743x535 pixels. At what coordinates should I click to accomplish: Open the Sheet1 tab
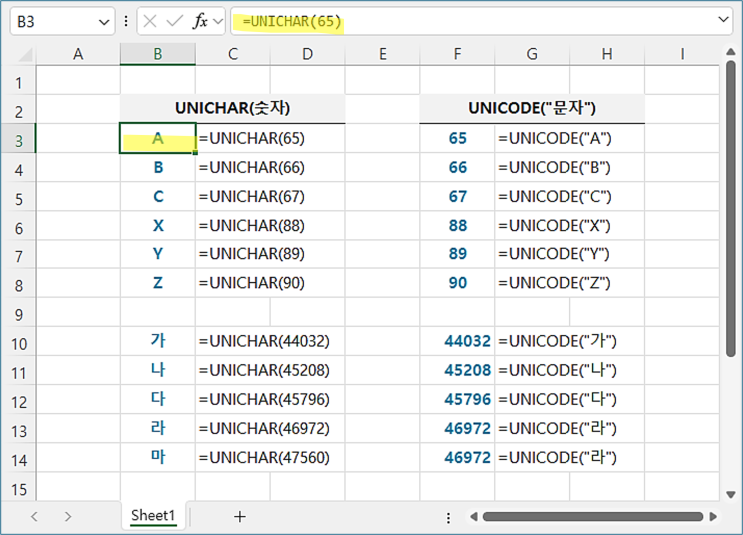(153, 516)
